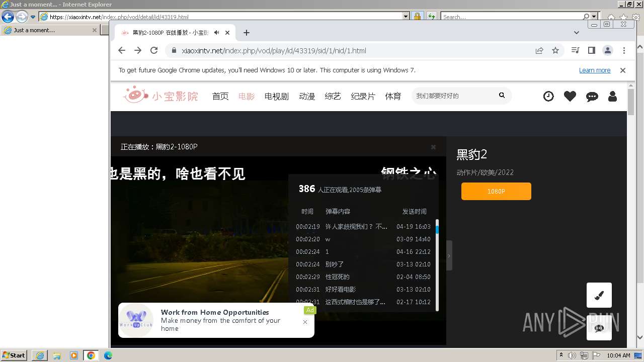Sort by 发送时间 column header
The height and width of the screenshot is (362, 644).
click(x=414, y=212)
